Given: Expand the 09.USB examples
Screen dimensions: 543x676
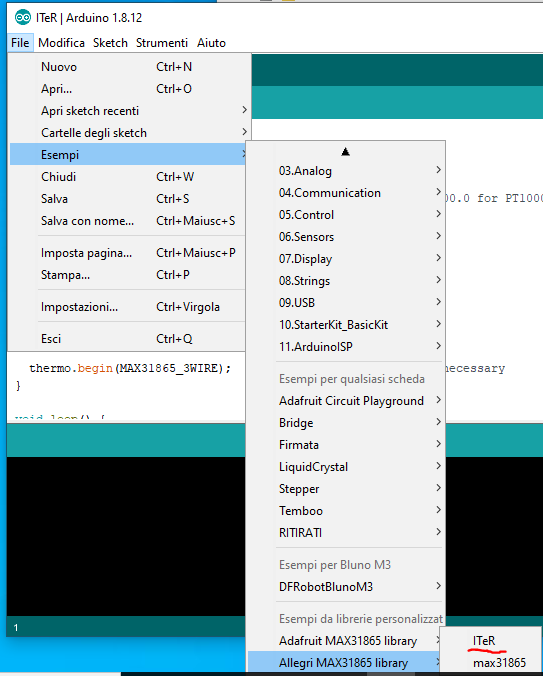Looking at the screenshot, I should click(346, 303).
